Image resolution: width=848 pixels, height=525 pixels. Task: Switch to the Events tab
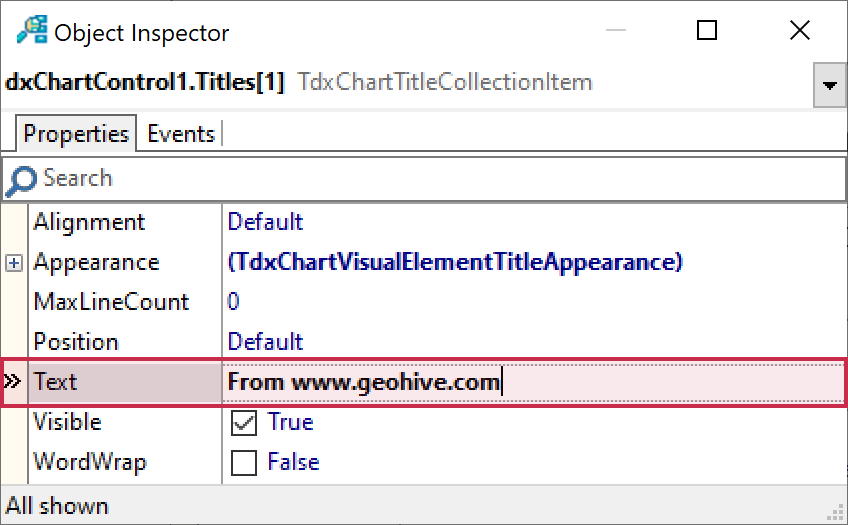tap(181, 134)
